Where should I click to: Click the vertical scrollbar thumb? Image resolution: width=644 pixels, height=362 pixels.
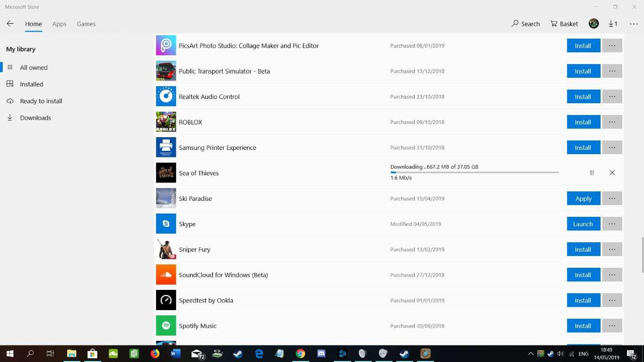[x=643, y=255]
